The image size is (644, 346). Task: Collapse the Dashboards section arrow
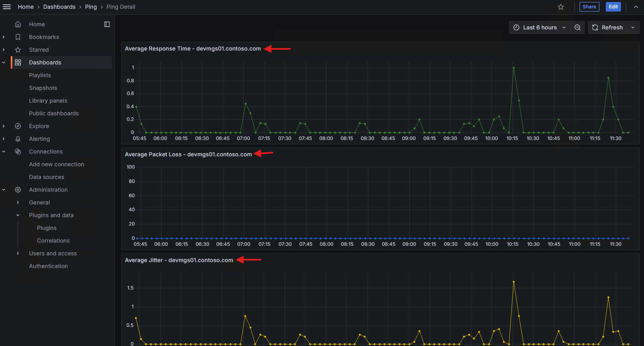[x=4, y=62]
